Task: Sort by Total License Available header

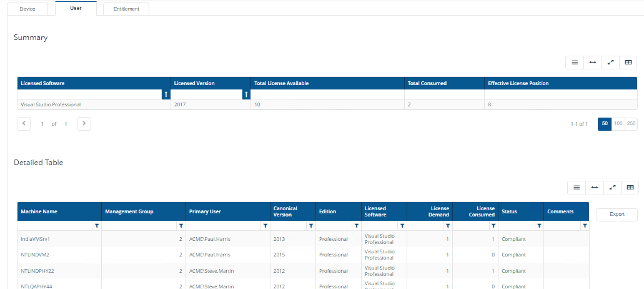Action: (328, 83)
